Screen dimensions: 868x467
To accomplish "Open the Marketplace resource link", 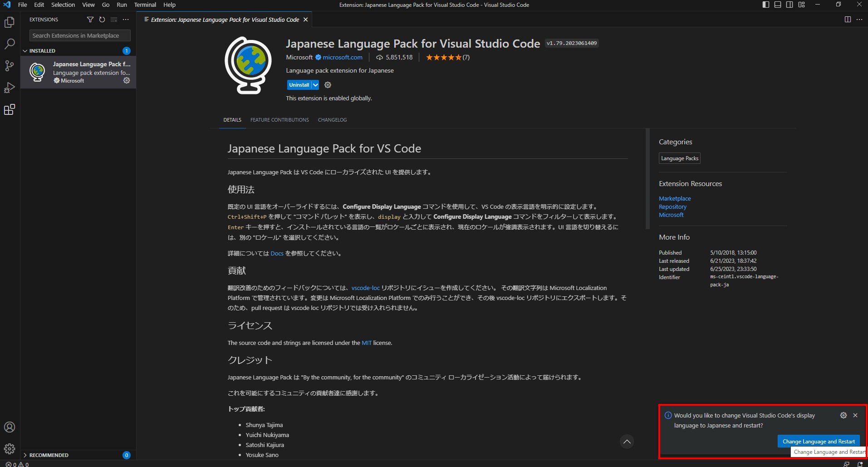I will click(x=675, y=198).
